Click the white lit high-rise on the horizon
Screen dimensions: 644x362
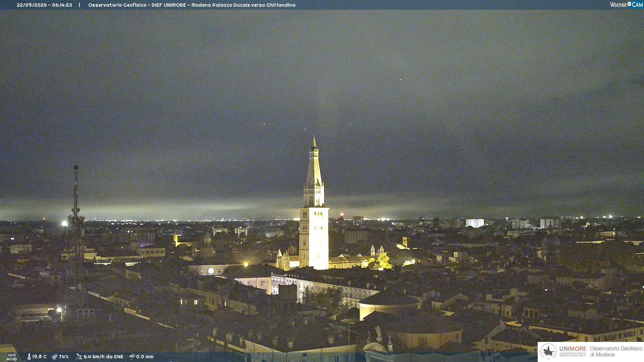pyautogui.click(x=475, y=223)
